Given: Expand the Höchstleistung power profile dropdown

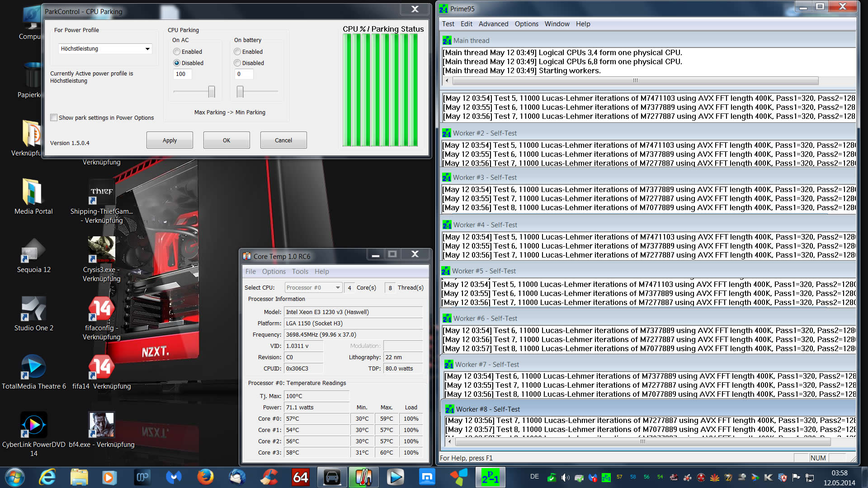Looking at the screenshot, I should (x=147, y=49).
